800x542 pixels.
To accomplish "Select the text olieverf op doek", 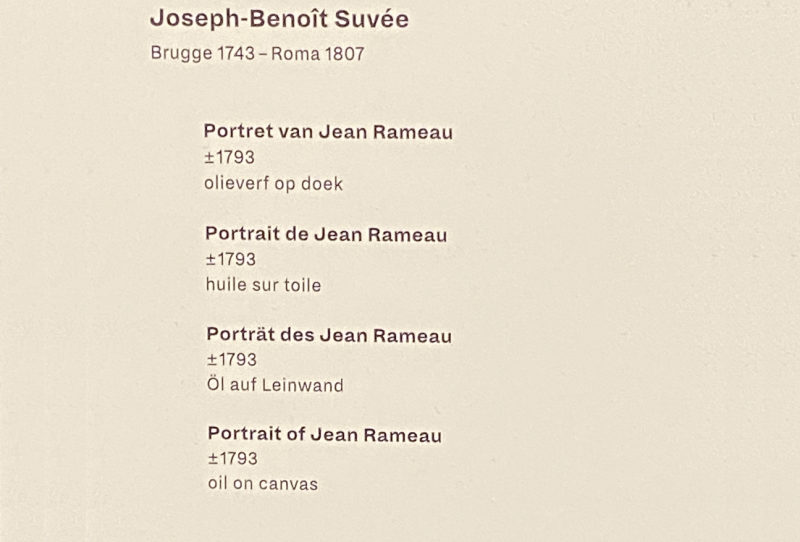I will (x=273, y=184).
